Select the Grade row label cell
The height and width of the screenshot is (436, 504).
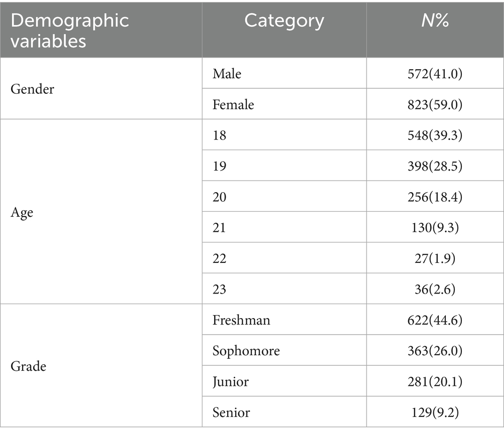tap(28, 366)
